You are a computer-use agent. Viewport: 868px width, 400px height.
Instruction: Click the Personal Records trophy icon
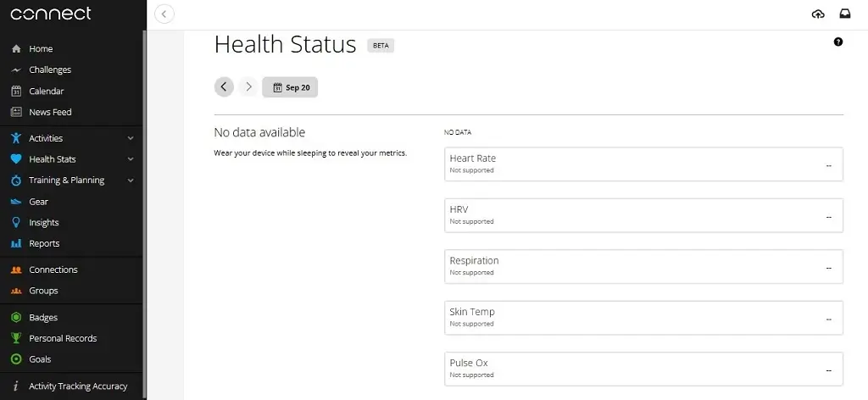point(16,338)
